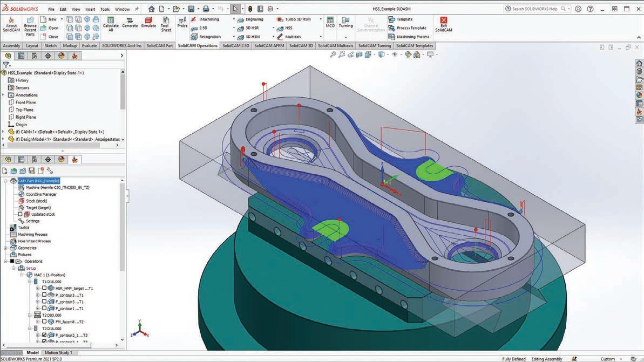Click the Open button in the ribbon

(x=49, y=28)
